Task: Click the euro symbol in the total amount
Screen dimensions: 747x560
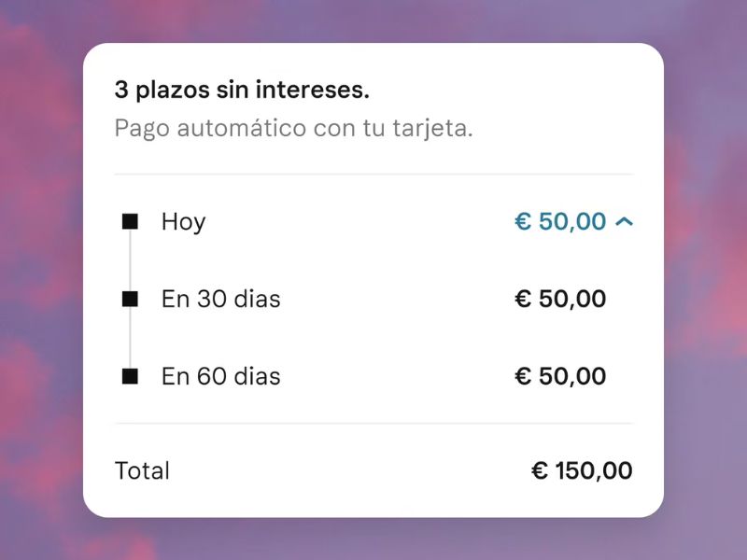Action: [539, 471]
